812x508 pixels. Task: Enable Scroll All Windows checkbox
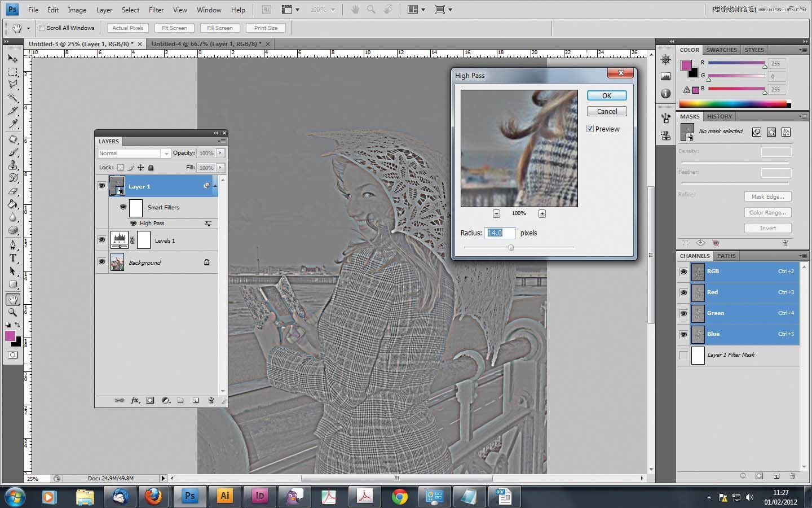(x=42, y=28)
